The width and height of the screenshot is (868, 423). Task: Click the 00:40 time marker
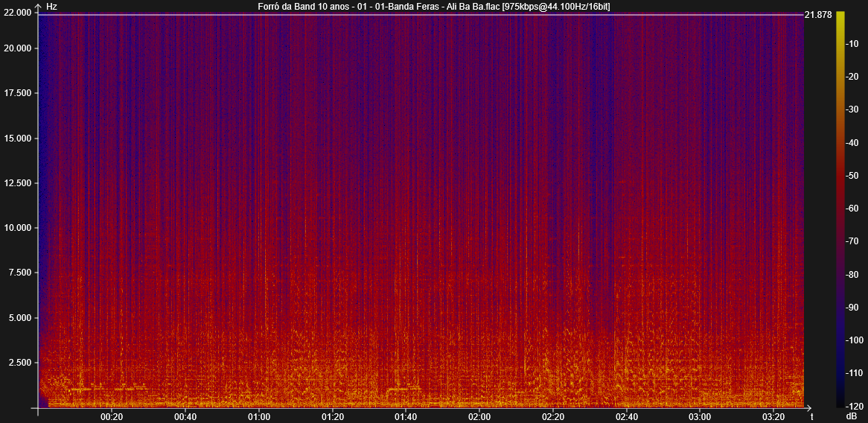185,416
